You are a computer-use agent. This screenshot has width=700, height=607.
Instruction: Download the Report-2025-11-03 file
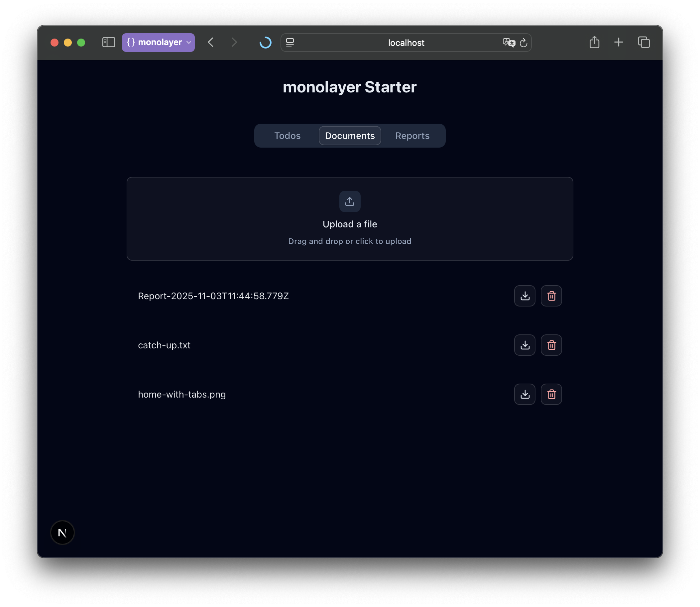[525, 296]
